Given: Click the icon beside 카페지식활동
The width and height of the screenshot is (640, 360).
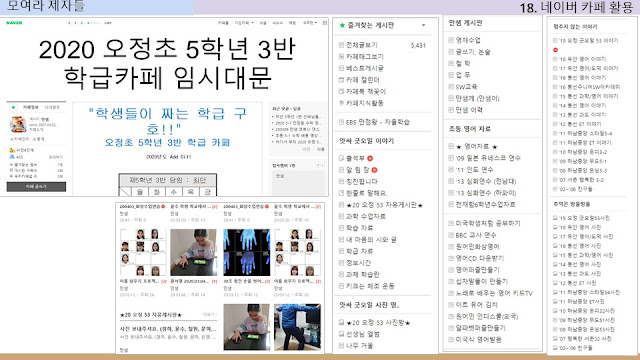Looking at the screenshot, I should [342, 103].
